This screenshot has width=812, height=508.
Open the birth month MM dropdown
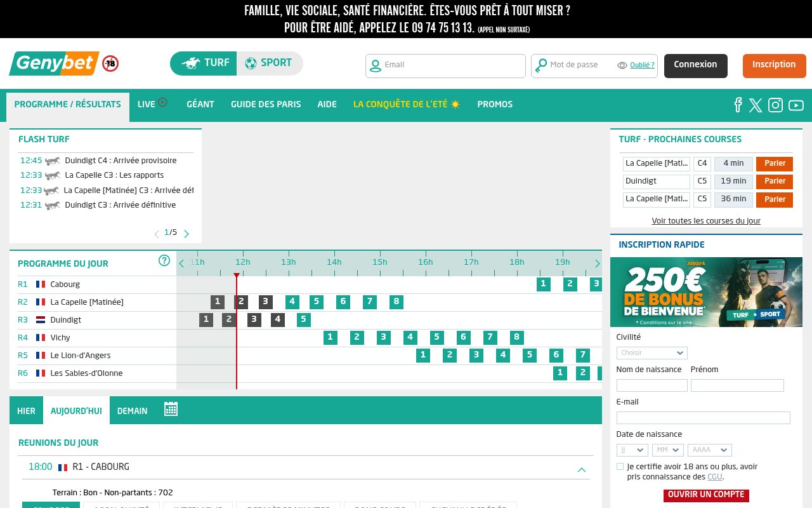(x=667, y=450)
